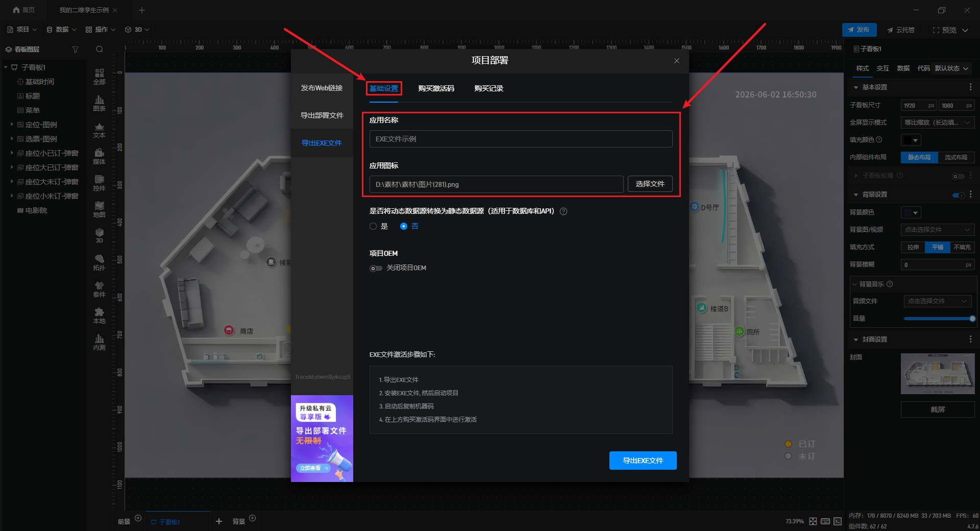Screen dimensions: 980x531
Task: Choose the 流式布局 layout option
Action: pyautogui.click(x=956, y=157)
